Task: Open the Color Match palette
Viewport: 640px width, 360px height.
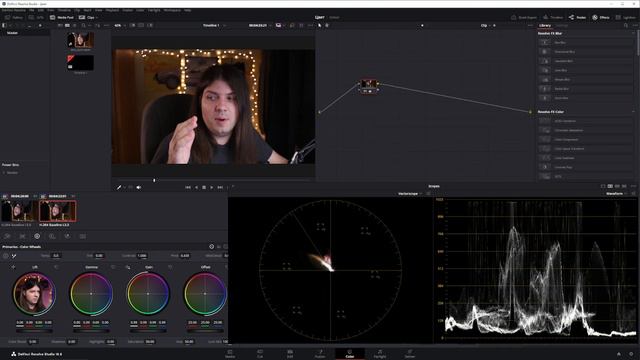Action: coord(22,236)
